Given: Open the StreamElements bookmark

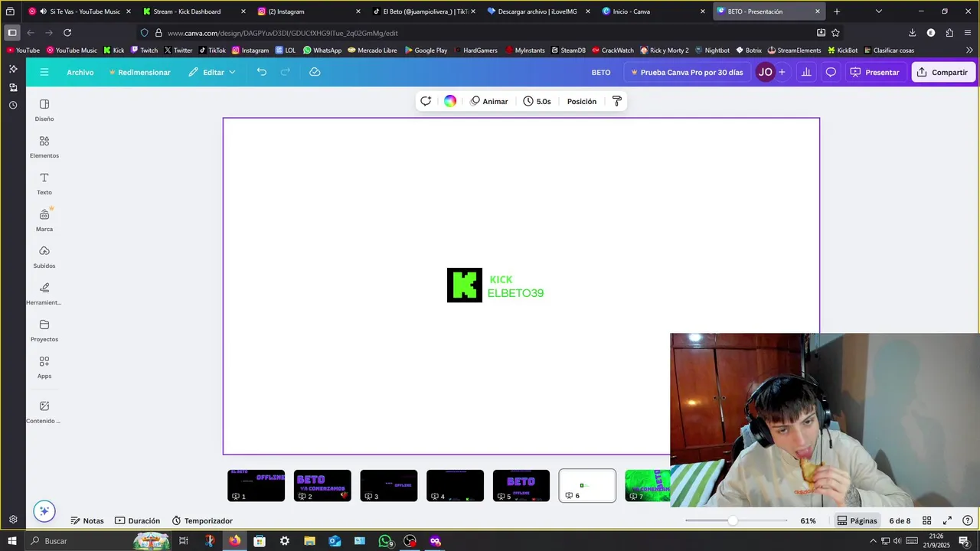Looking at the screenshot, I should click(x=794, y=51).
